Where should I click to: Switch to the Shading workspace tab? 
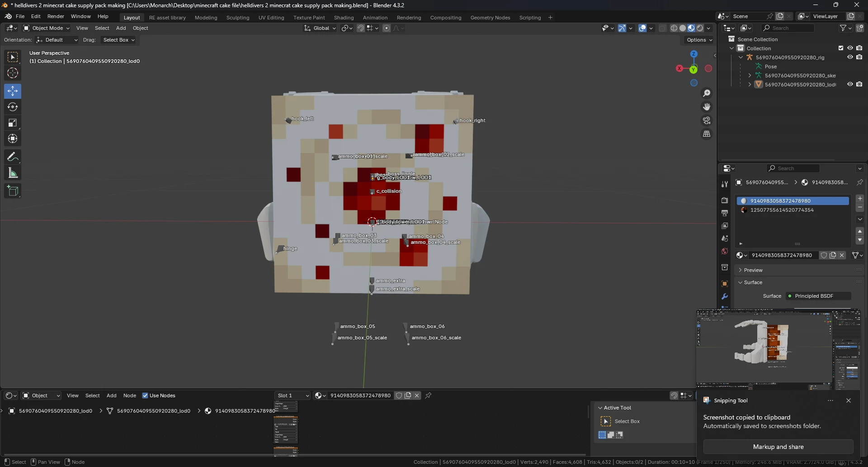[344, 18]
